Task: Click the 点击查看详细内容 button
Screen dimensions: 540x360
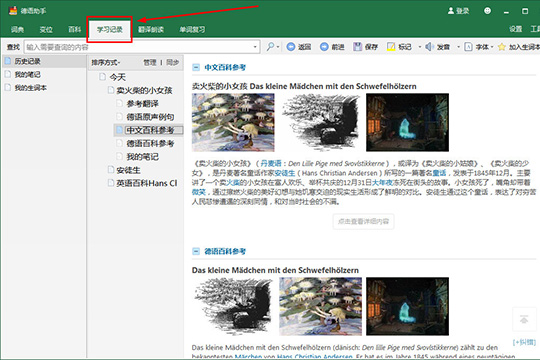Action: click(x=363, y=221)
